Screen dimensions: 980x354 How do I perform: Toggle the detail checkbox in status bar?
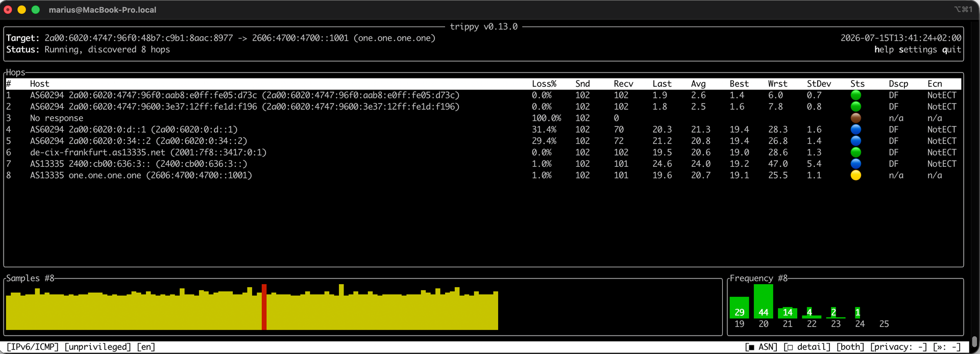click(807, 347)
